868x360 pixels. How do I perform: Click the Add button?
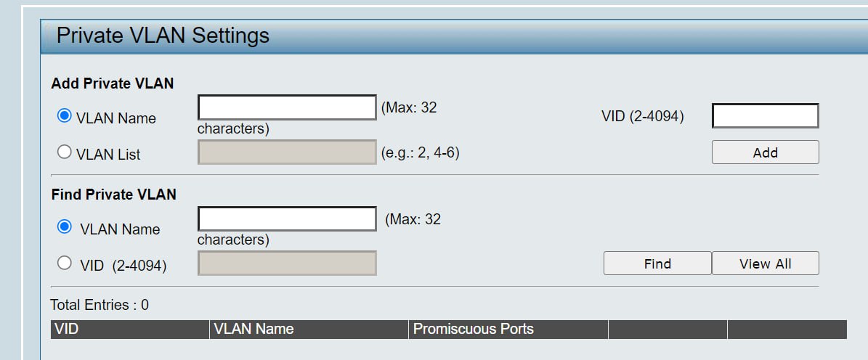click(765, 152)
